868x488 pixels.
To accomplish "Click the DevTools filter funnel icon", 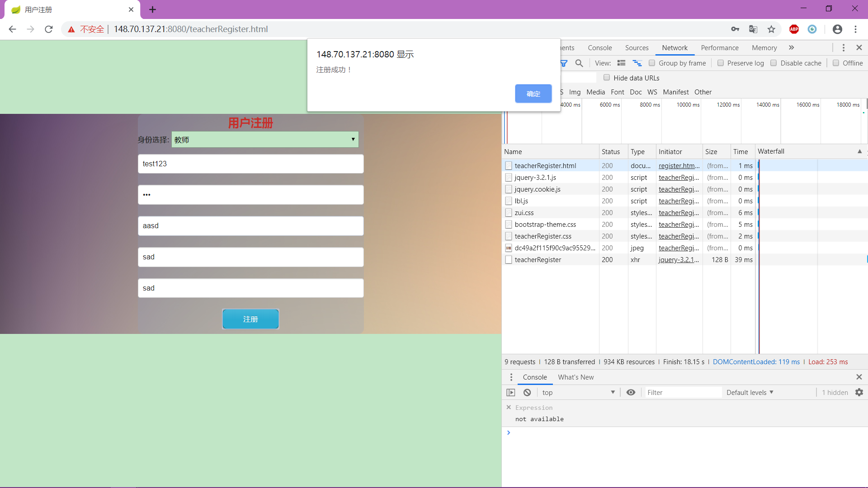I will [x=564, y=63].
